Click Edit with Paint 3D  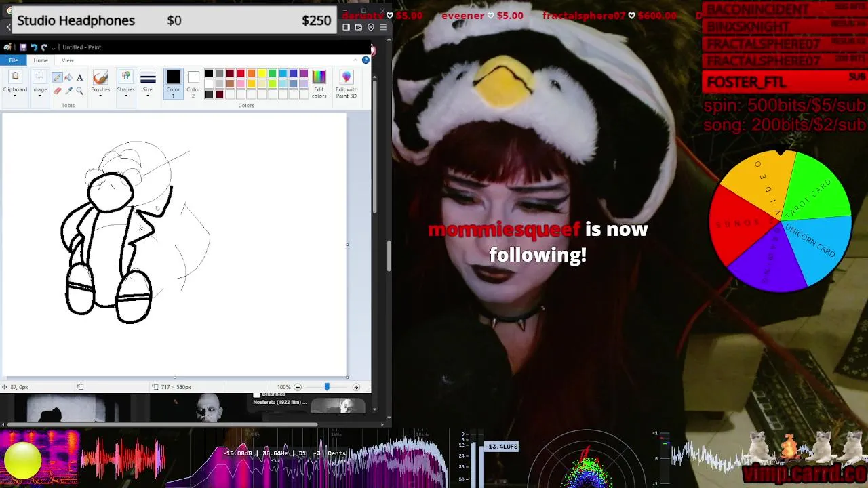347,84
